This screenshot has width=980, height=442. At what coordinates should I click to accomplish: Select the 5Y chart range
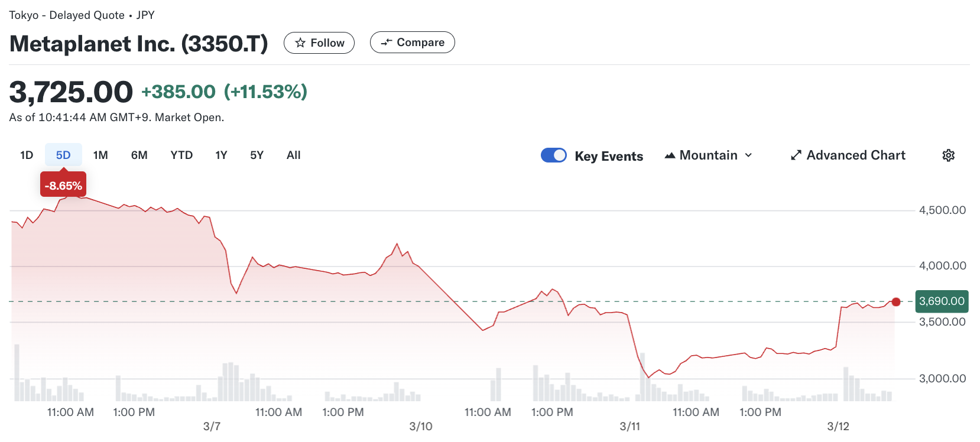coord(257,155)
